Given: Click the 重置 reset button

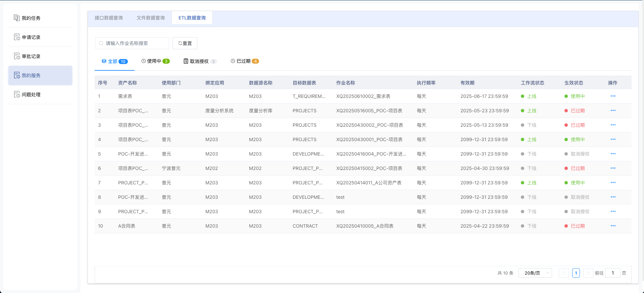Looking at the screenshot, I should point(185,43).
